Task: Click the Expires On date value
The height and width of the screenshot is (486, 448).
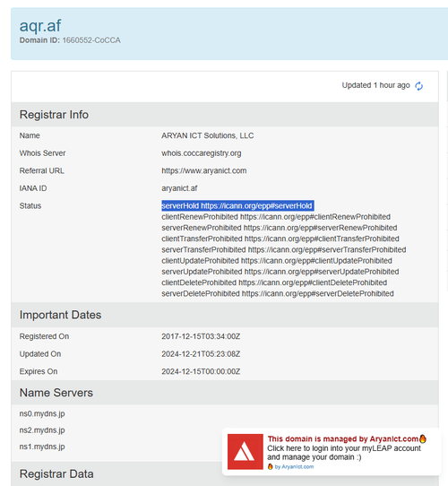Action: (201, 371)
